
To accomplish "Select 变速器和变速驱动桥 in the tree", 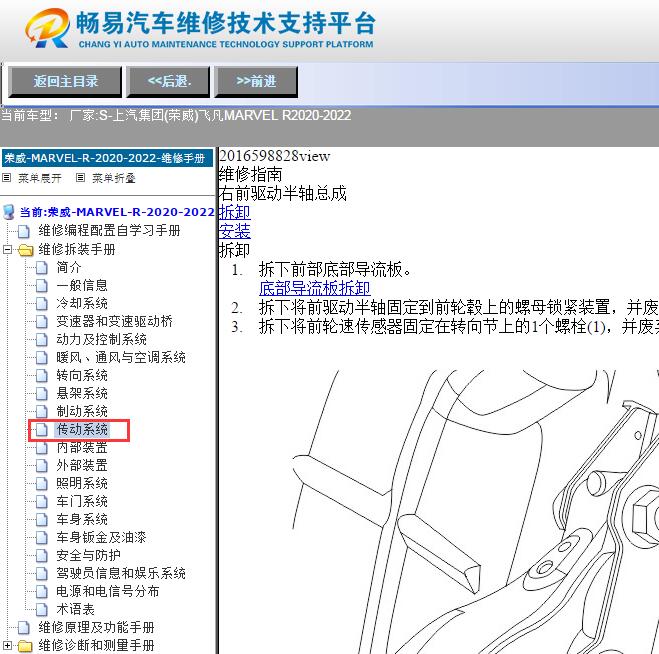I will (114, 322).
